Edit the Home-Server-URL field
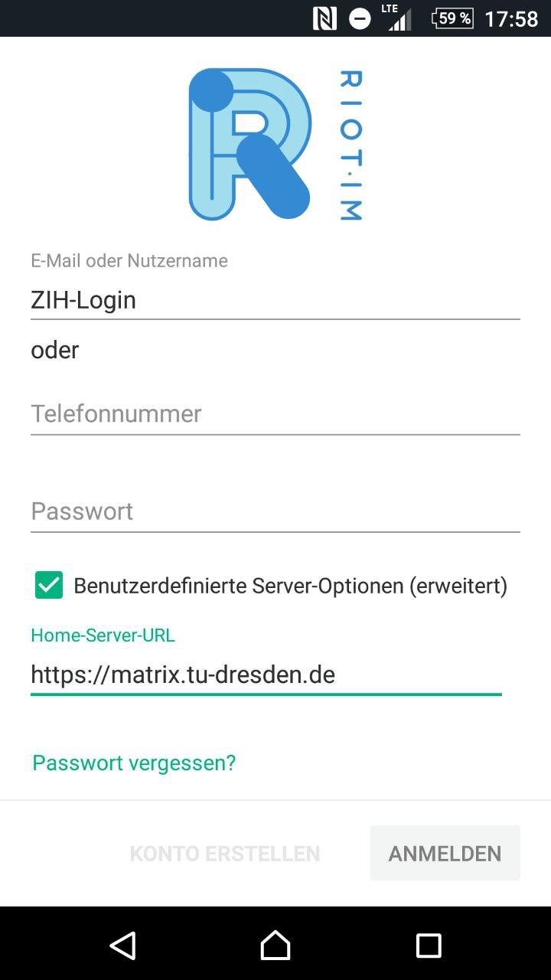Screen dimensions: 551x980 click(x=266, y=675)
